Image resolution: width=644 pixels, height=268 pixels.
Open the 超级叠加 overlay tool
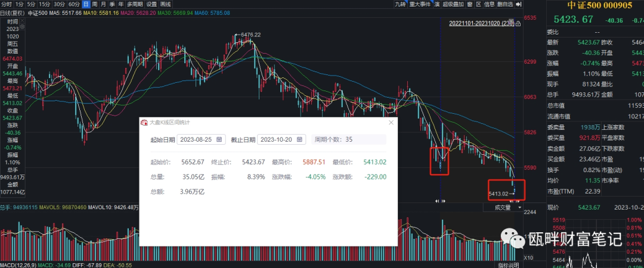click(x=453, y=4)
